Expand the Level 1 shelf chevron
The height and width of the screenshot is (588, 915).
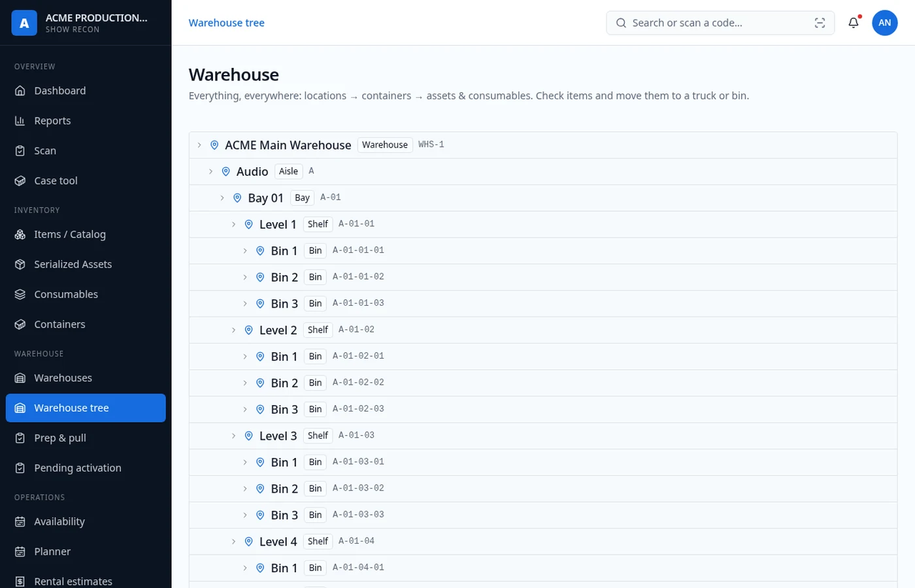pyautogui.click(x=233, y=224)
